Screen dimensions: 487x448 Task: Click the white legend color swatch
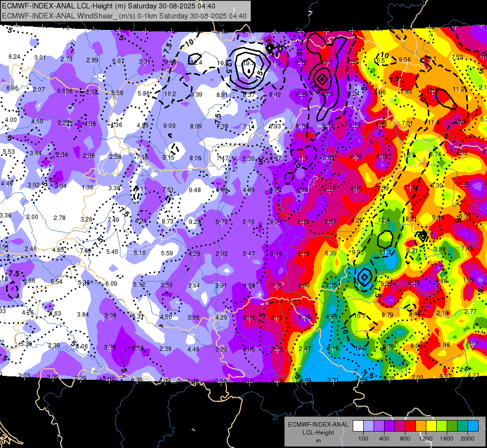pos(358,426)
